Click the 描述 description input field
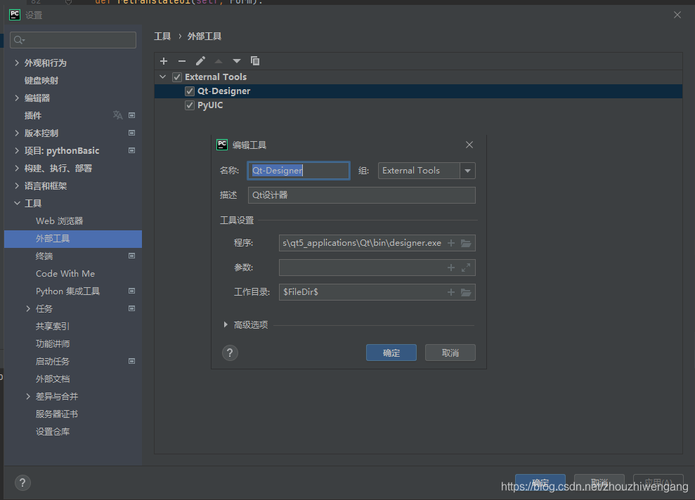695x500 pixels. coord(362,195)
